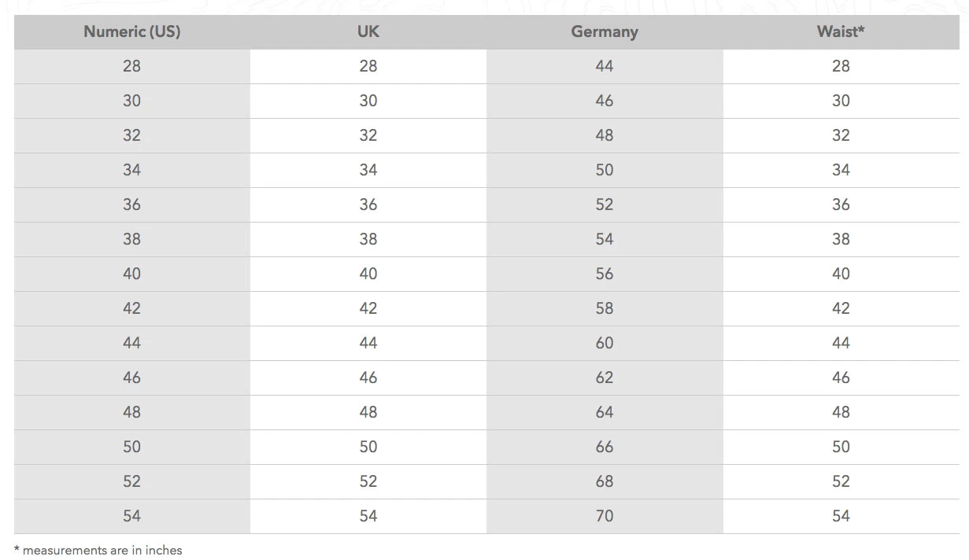Click UK size 30 cell
The width and height of the screenshot is (969, 560).
point(368,101)
